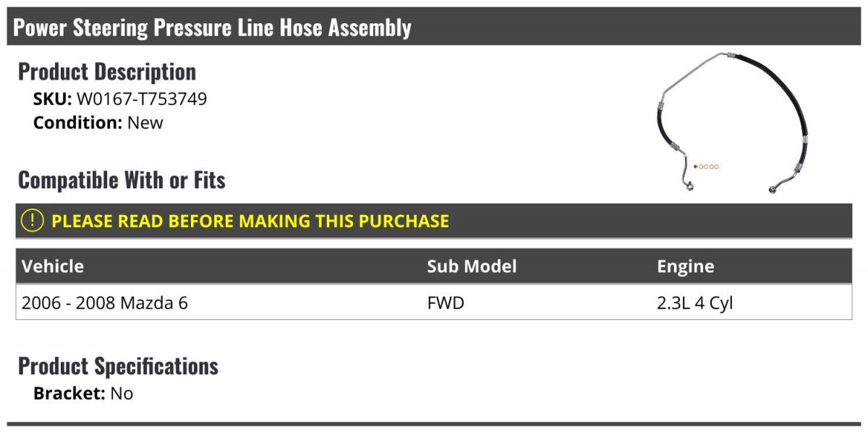The image size is (868, 433).
Task: Click the Compatible With or Fits heading
Action: click(x=122, y=180)
